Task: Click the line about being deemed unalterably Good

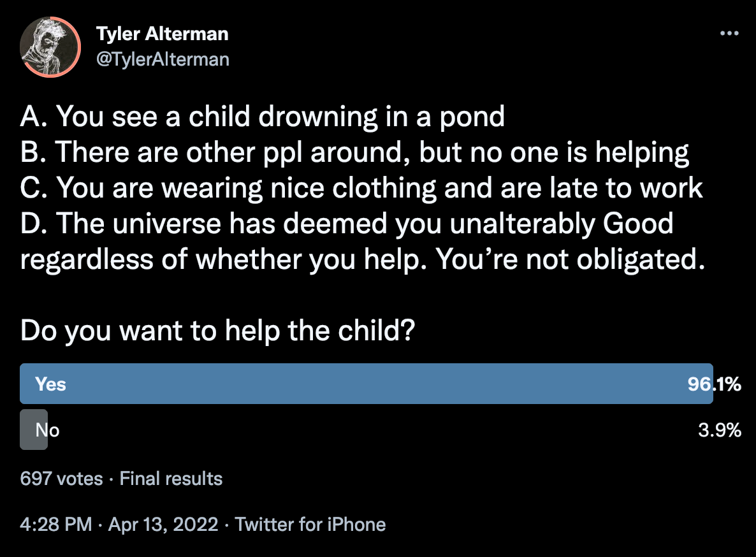Action: tap(347, 224)
